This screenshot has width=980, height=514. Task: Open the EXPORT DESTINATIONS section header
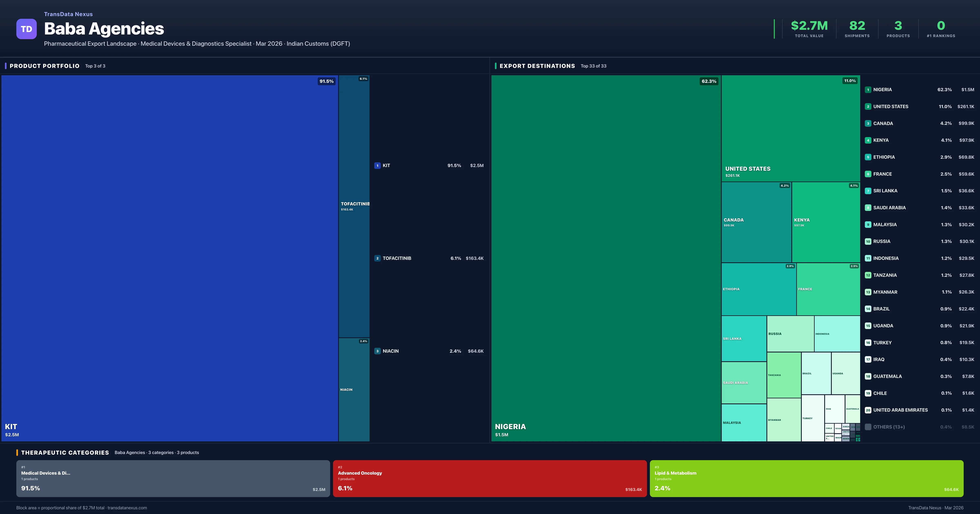pos(538,66)
